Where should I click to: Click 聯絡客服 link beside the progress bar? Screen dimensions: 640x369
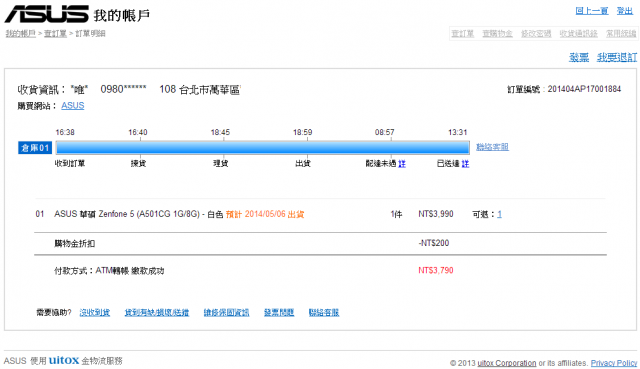point(492,147)
